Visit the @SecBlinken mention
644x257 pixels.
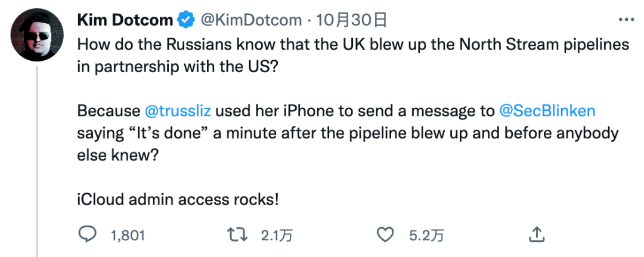pos(546,111)
